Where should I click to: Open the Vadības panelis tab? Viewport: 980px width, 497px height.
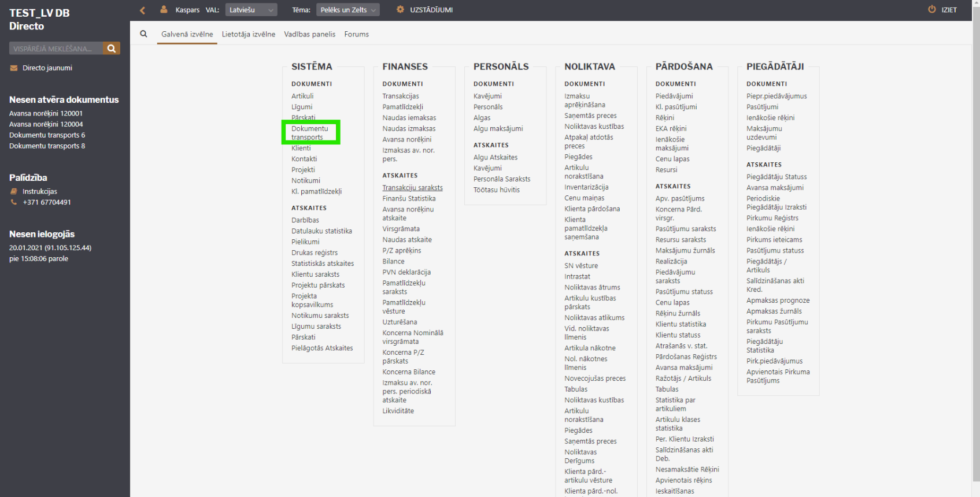(309, 34)
